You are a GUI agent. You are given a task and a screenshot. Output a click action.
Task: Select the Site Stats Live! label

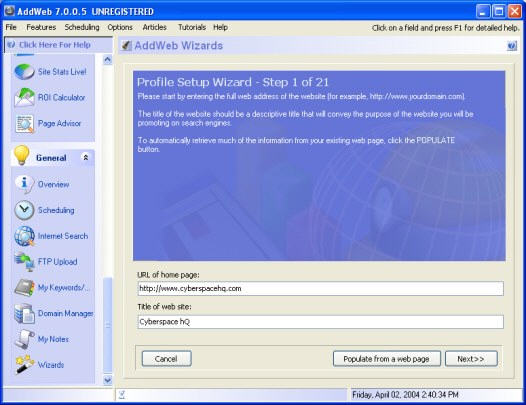click(62, 71)
